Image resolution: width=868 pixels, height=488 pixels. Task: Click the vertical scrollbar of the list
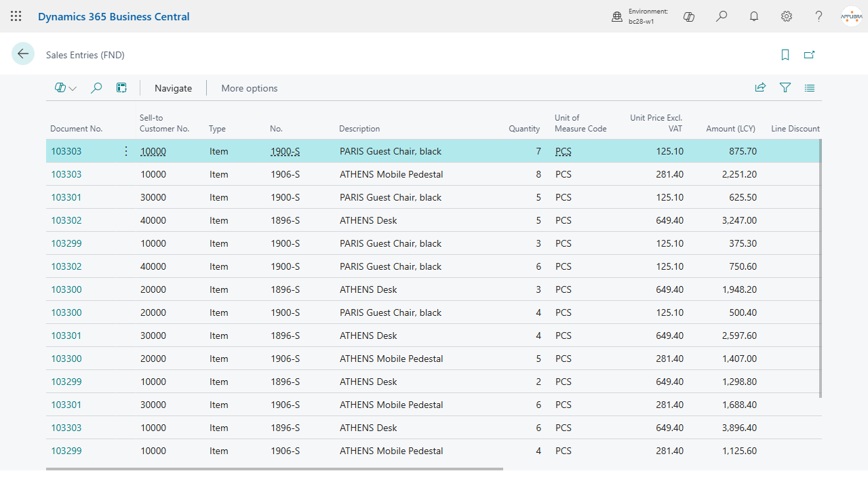(821, 268)
